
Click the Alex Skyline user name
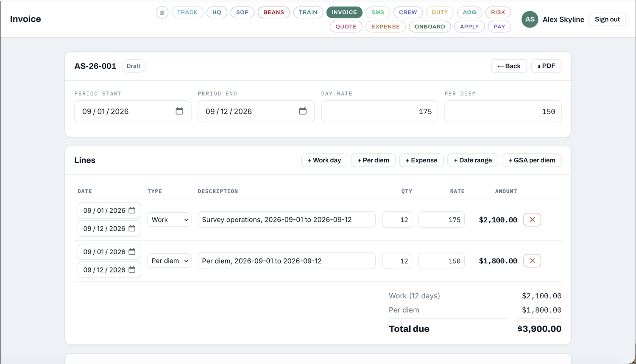tap(563, 19)
